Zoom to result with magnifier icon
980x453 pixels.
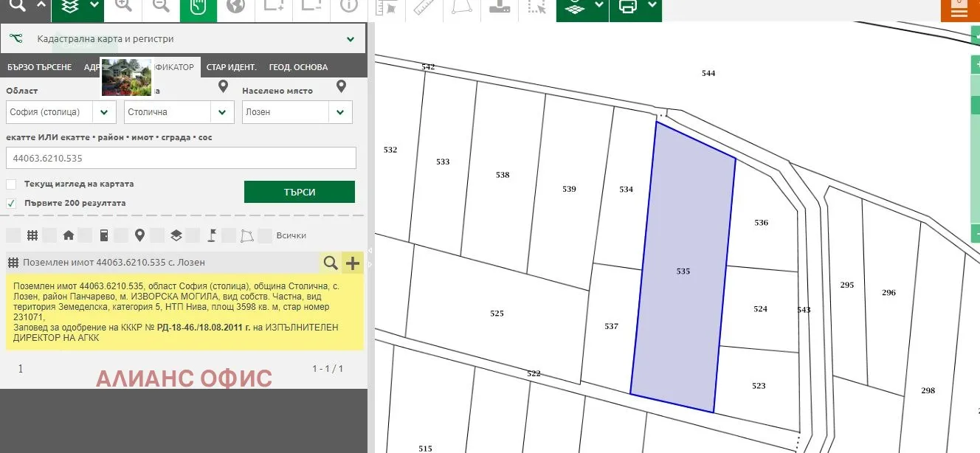tap(331, 263)
